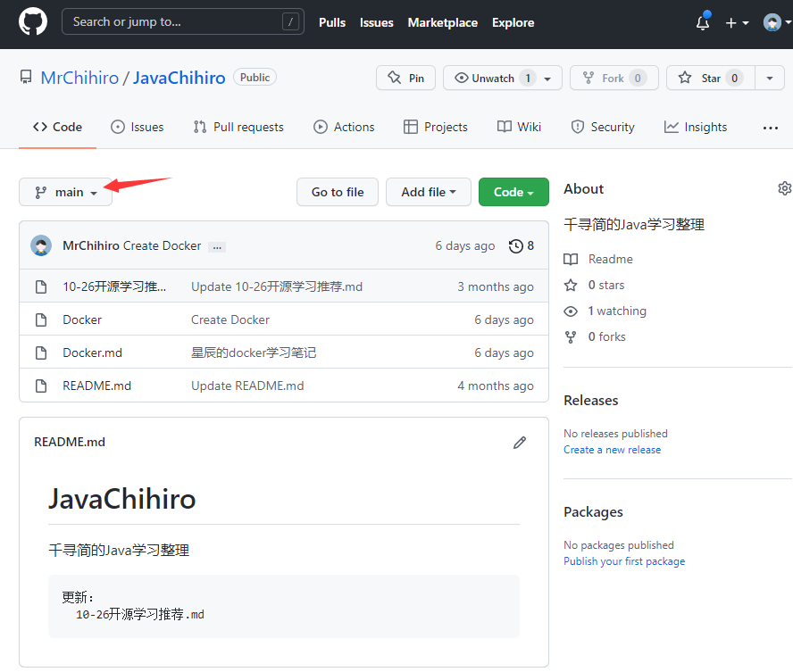The image size is (793, 672).
Task: Open the Packages heading
Action: point(593,512)
